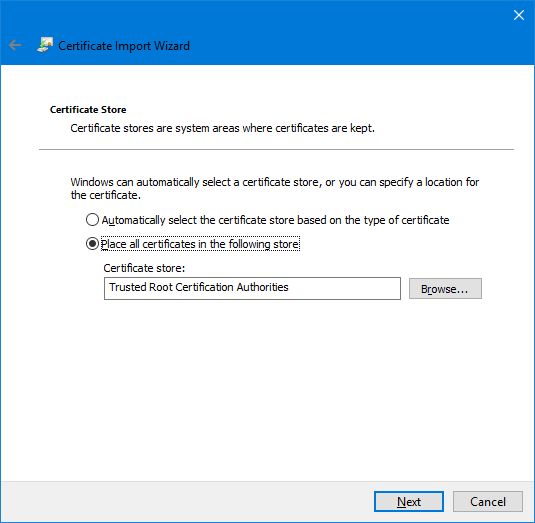Click the Place all certificates in following store label
Screen dimensions: 535x523
coord(200,244)
